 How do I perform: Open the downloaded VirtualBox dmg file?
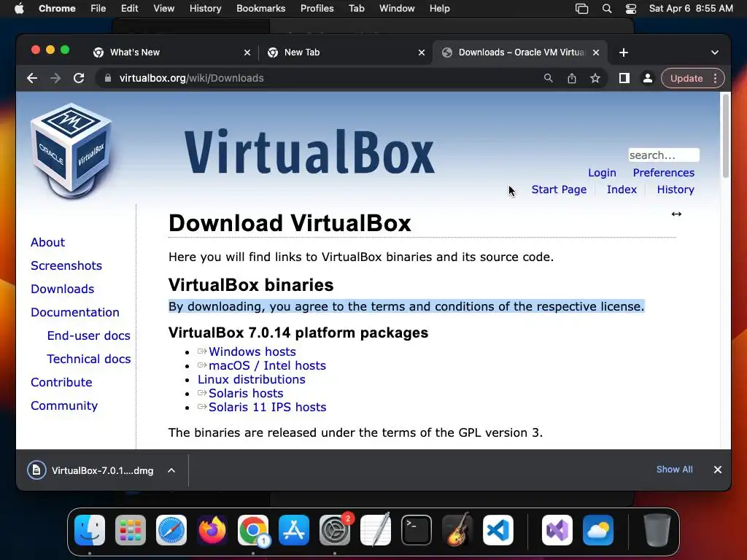[x=90, y=470]
